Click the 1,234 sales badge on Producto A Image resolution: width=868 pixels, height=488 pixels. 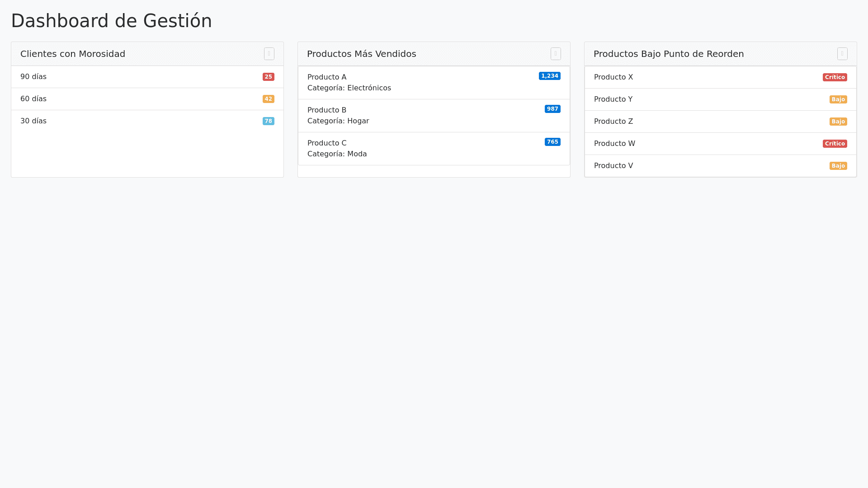point(549,76)
